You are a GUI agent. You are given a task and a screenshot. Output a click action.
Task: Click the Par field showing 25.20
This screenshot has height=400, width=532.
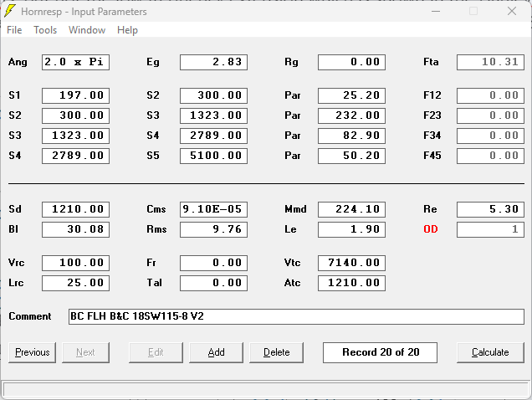pyautogui.click(x=351, y=95)
